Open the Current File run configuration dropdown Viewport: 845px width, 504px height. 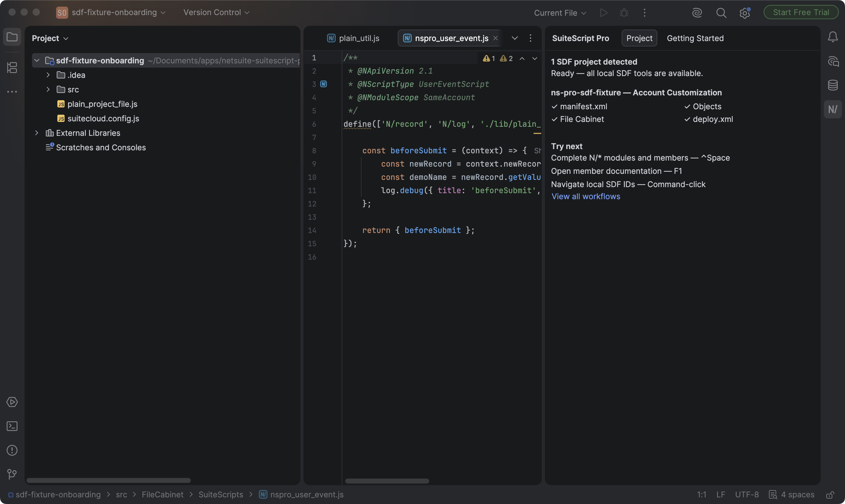click(x=560, y=13)
